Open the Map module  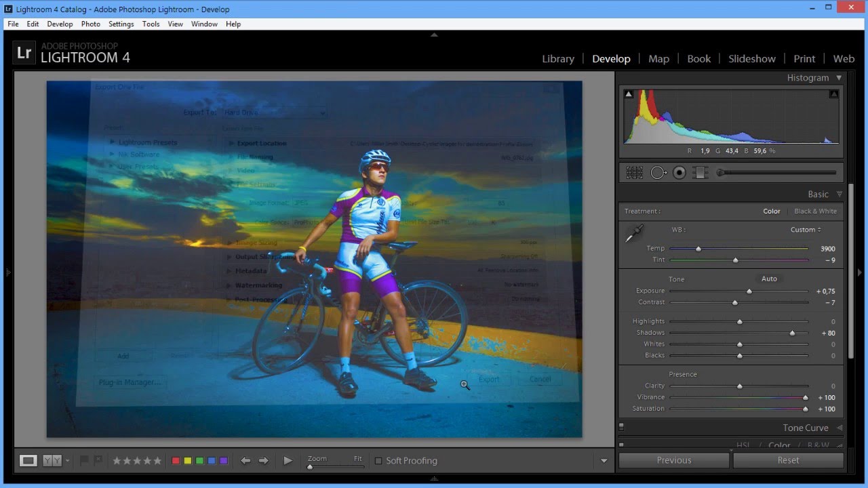[x=658, y=59]
